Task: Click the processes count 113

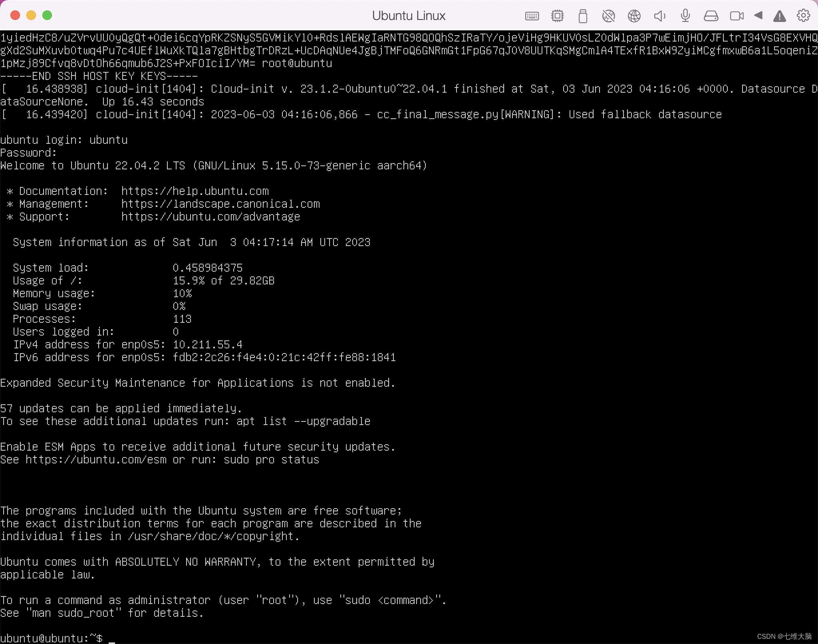Action: (x=182, y=319)
